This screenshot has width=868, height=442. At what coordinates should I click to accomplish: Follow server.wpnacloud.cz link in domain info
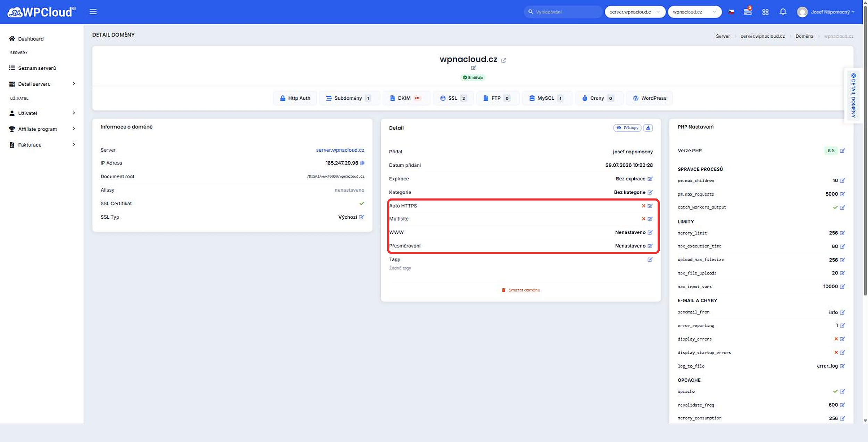click(x=340, y=150)
